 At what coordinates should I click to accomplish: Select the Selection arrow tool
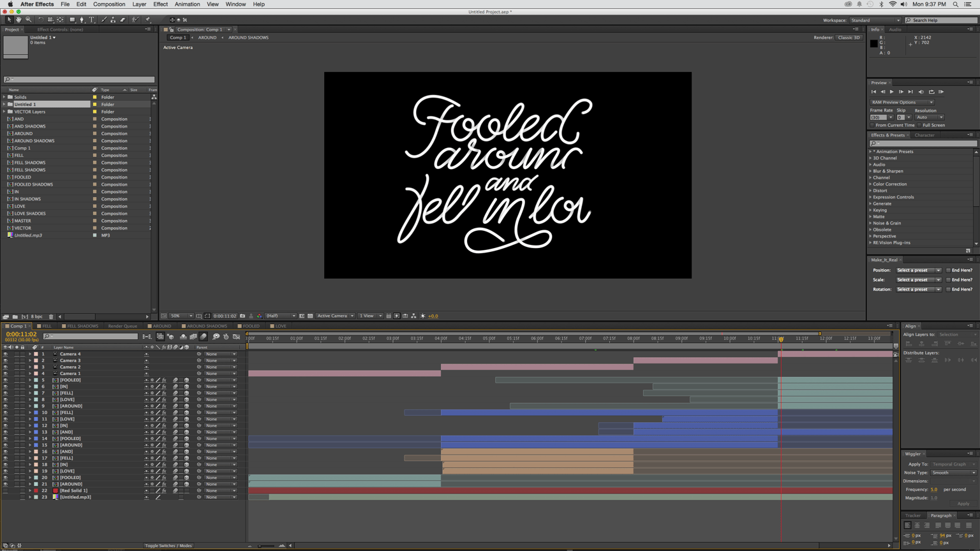(x=9, y=20)
